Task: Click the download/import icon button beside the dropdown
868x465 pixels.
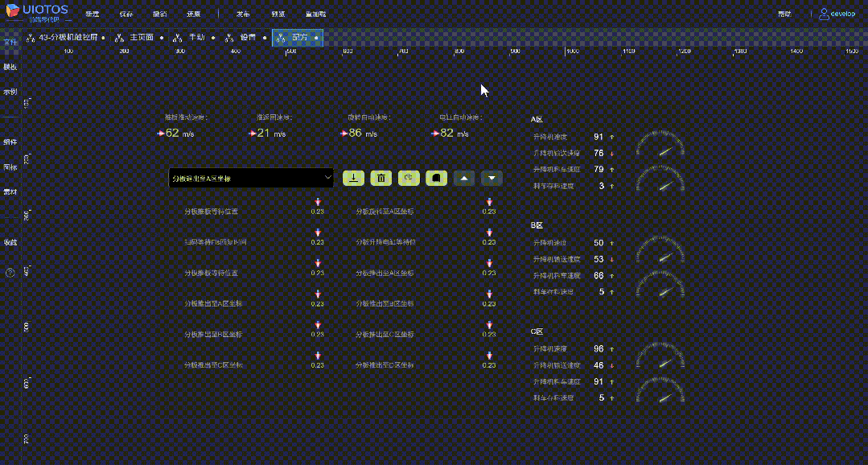Action: pyautogui.click(x=353, y=178)
